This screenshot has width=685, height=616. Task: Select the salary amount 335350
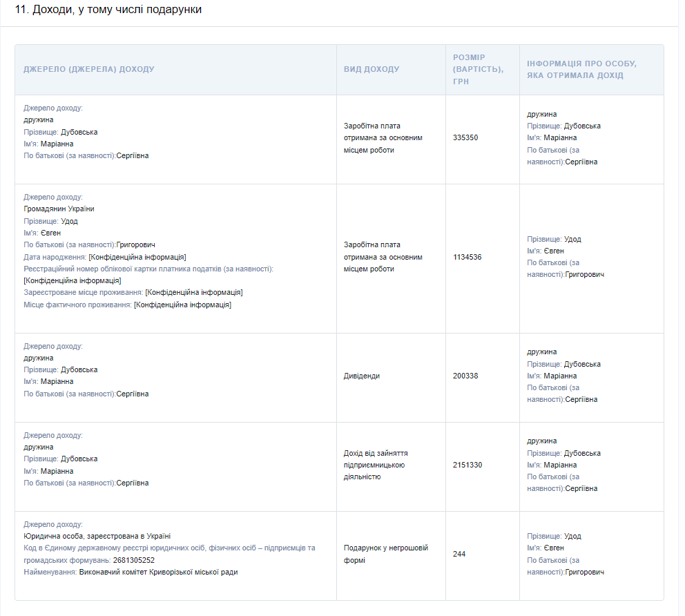[465, 137]
